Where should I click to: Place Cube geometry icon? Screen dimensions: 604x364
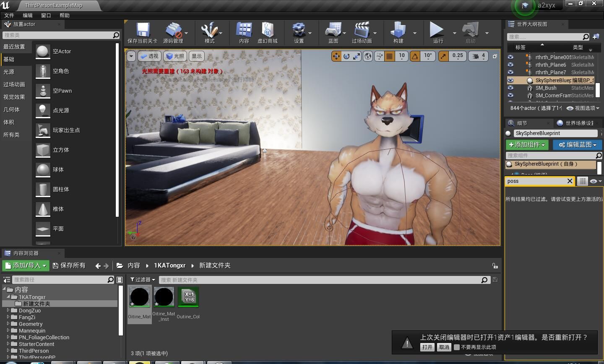coord(43,150)
